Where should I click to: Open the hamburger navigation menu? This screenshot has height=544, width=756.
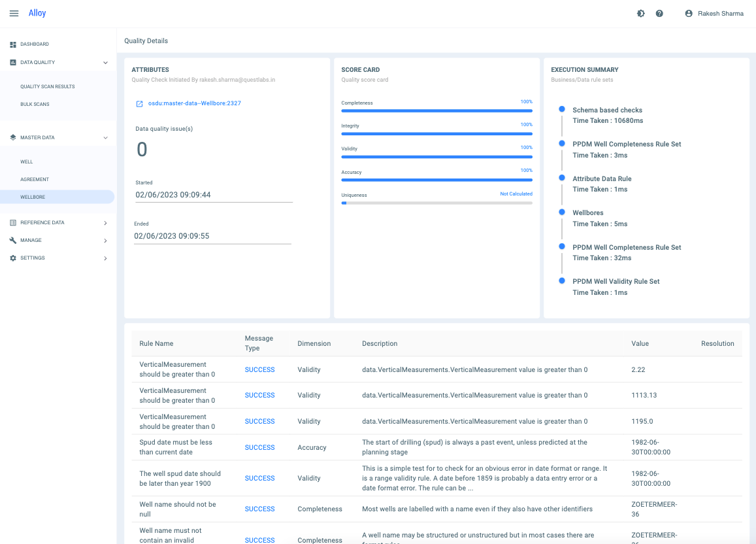coord(14,14)
